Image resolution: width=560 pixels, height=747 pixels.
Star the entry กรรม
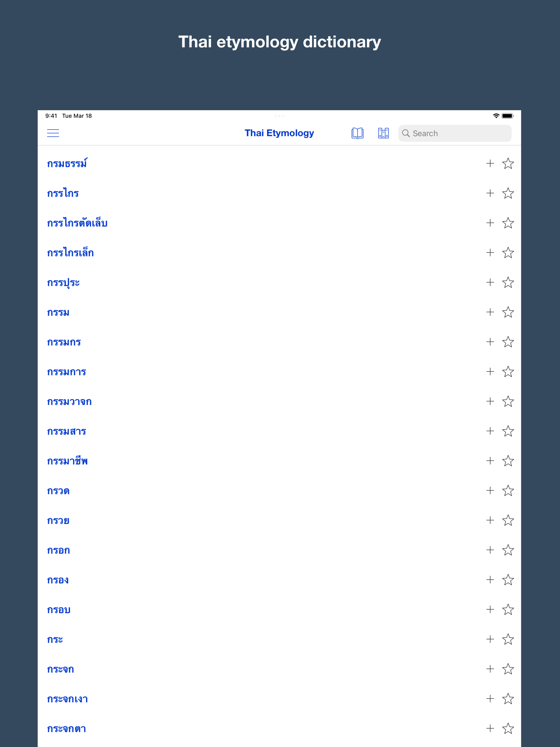[508, 312]
